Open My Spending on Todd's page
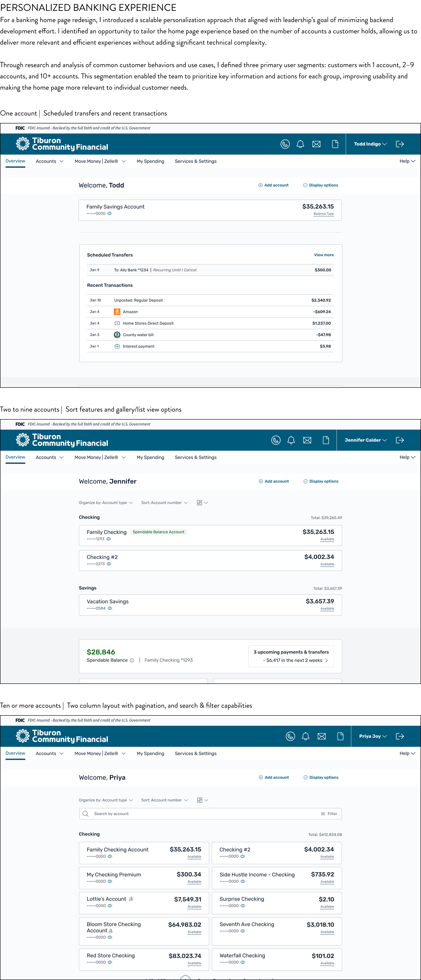Image resolution: width=421 pixels, height=980 pixels. pyautogui.click(x=150, y=161)
